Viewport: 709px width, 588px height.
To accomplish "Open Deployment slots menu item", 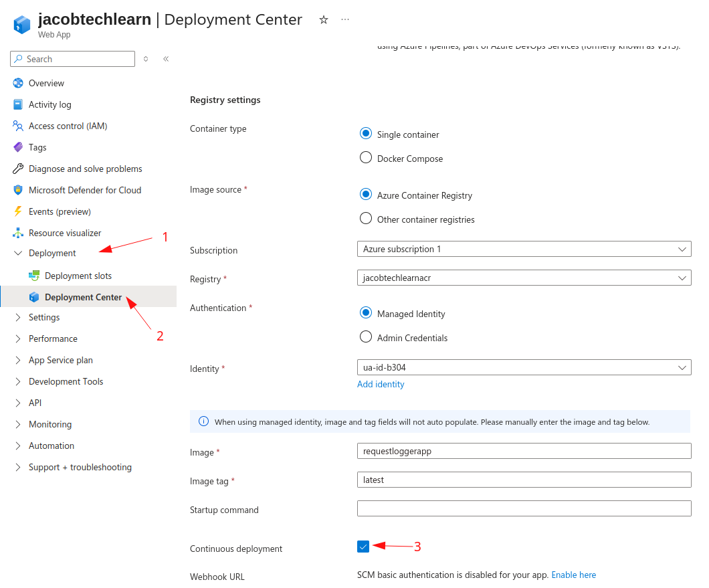I will 78,276.
